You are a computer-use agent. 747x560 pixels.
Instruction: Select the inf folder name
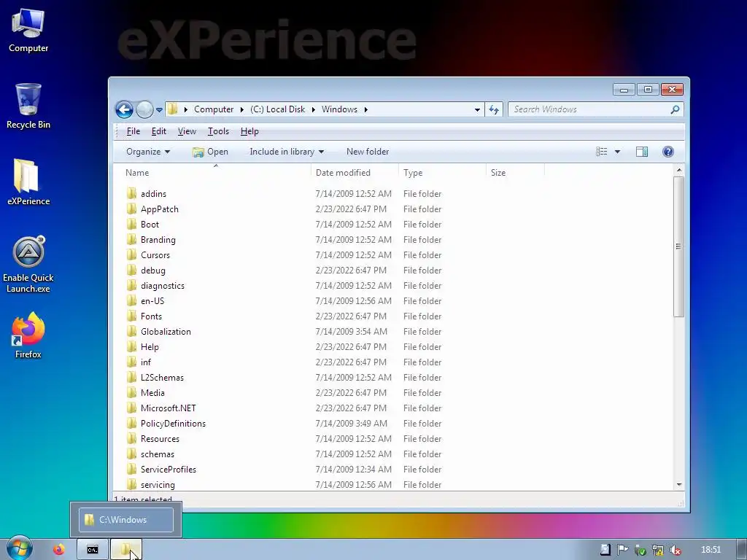(x=146, y=362)
